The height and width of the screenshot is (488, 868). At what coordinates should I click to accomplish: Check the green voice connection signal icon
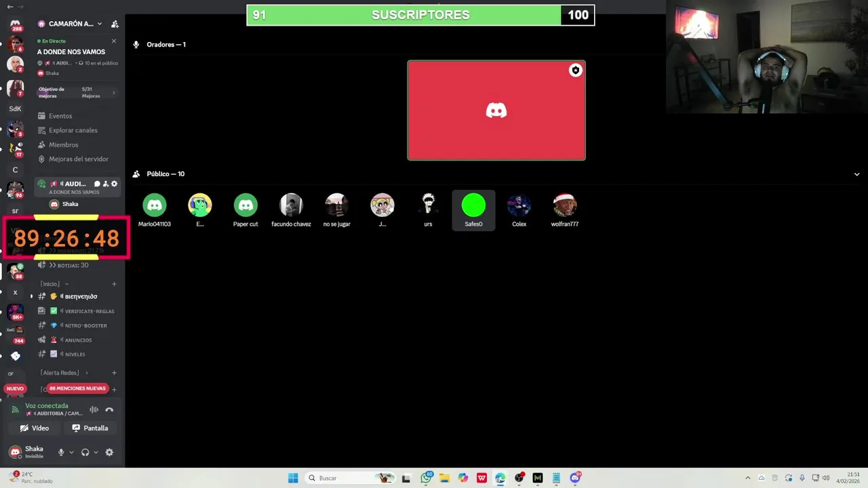pyautogui.click(x=15, y=409)
